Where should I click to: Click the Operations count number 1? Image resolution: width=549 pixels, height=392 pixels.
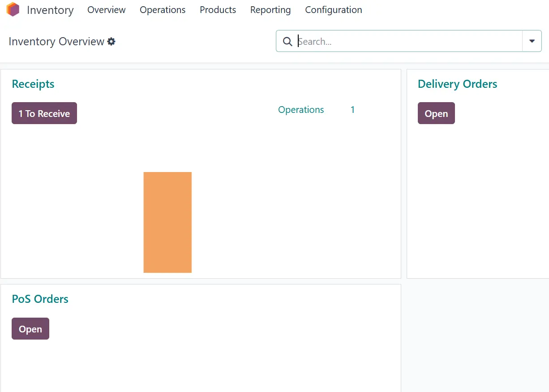point(352,110)
